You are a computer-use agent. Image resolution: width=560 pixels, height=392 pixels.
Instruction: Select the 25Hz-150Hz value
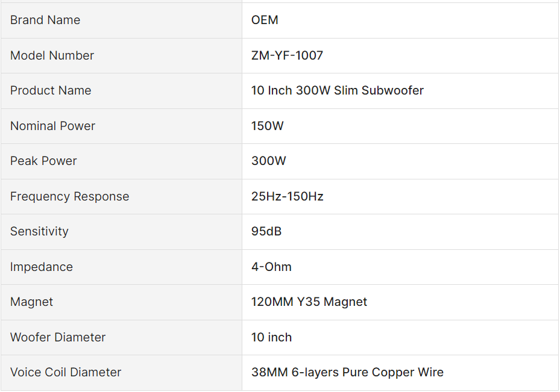click(x=287, y=196)
